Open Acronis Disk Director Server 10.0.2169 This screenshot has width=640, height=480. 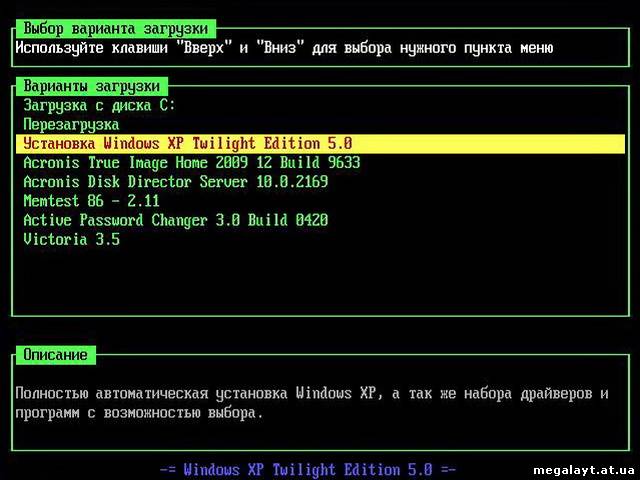point(176,182)
